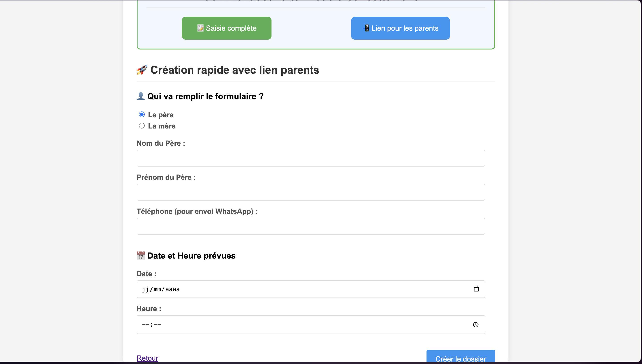Click the person icon beside Qui va remplir
The image size is (642, 364).
[141, 96]
